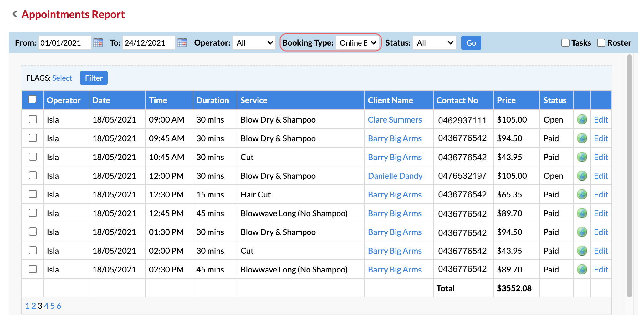Click the blue Filter button
The image size is (644, 315).
94,78
